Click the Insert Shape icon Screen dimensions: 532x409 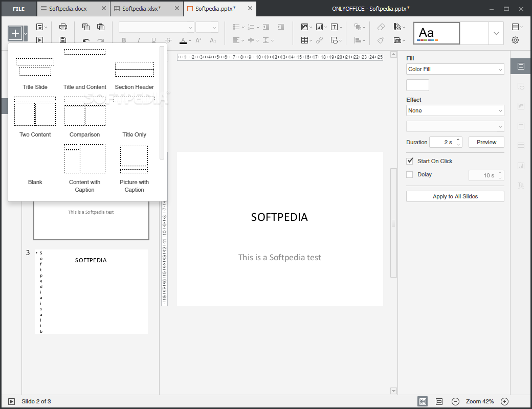click(334, 40)
